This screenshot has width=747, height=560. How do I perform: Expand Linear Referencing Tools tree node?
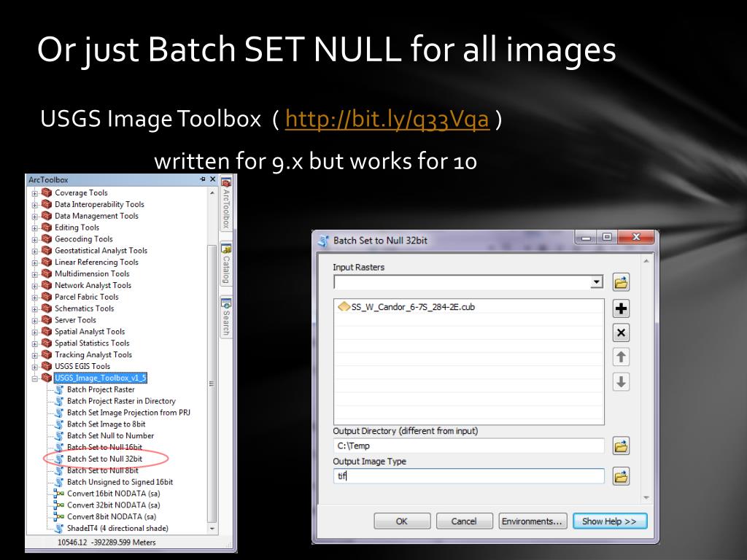(x=35, y=262)
